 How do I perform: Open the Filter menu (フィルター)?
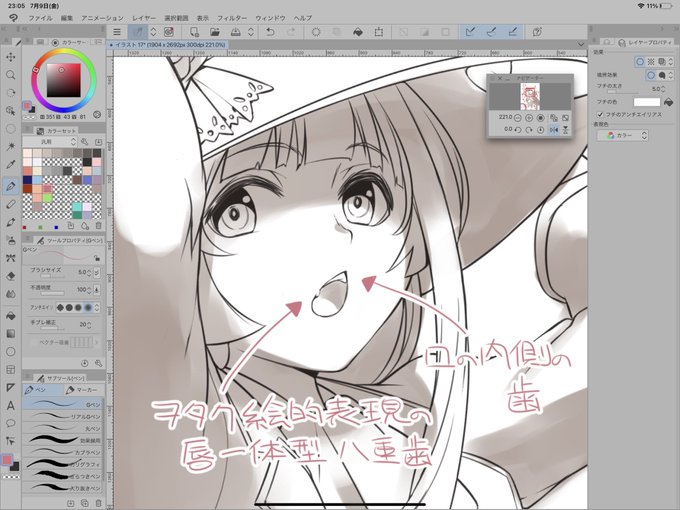[232, 18]
